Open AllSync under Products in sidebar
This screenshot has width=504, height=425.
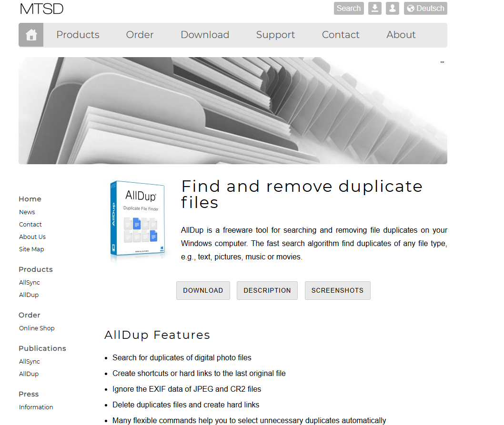point(29,283)
